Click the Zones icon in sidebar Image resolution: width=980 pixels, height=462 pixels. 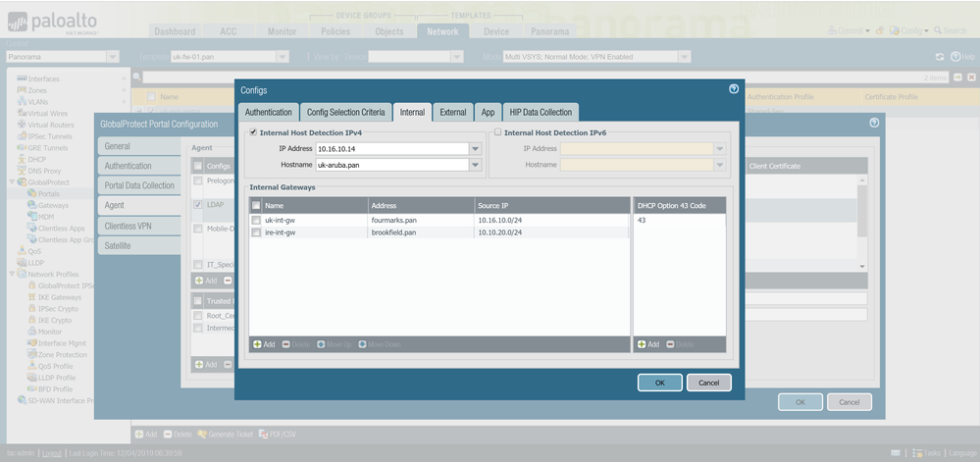click(21, 90)
